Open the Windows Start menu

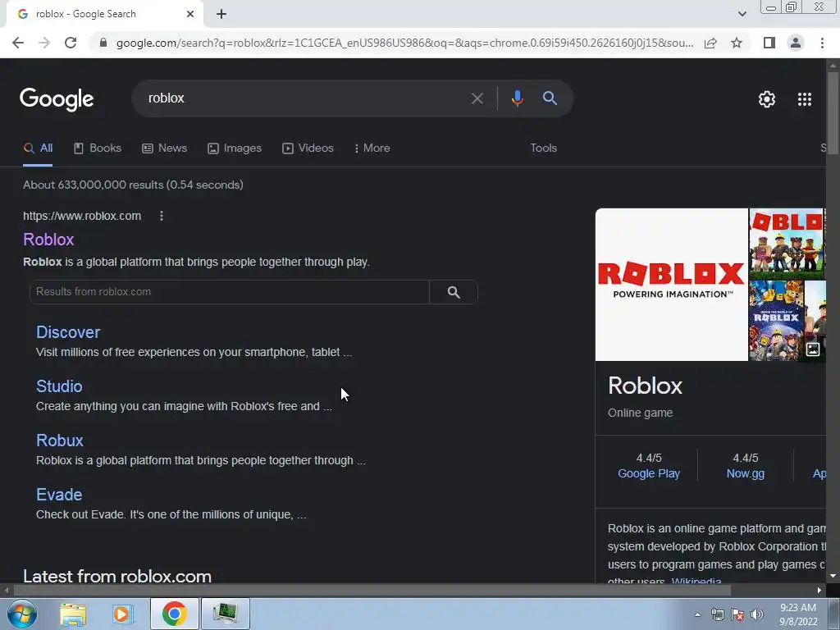[21, 614]
